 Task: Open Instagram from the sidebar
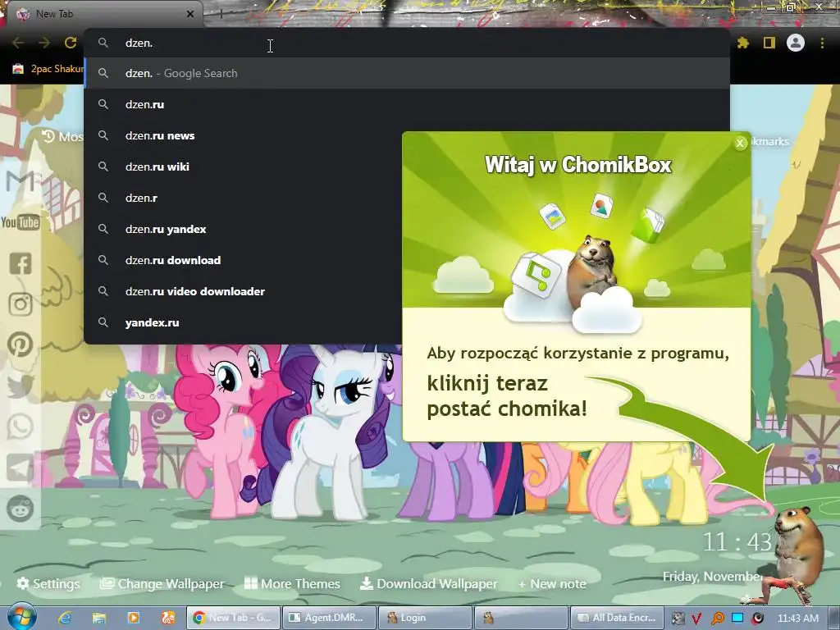[x=21, y=304]
